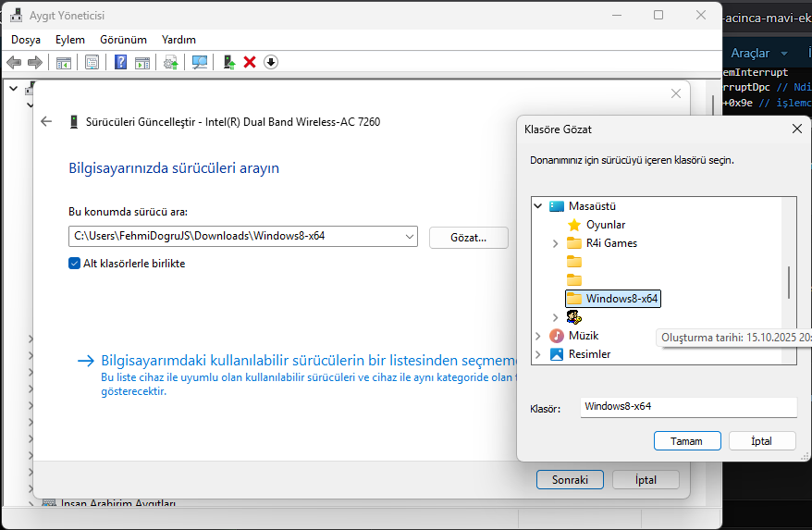Toggle the show/hide console tree toolbar icon

pos(64,63)
